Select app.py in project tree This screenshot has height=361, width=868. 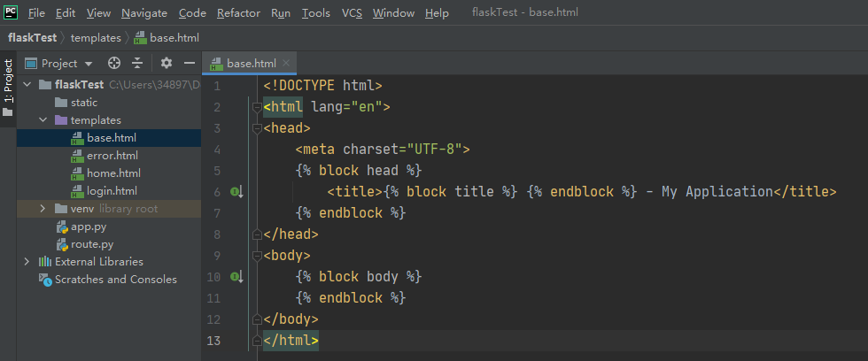109,227
